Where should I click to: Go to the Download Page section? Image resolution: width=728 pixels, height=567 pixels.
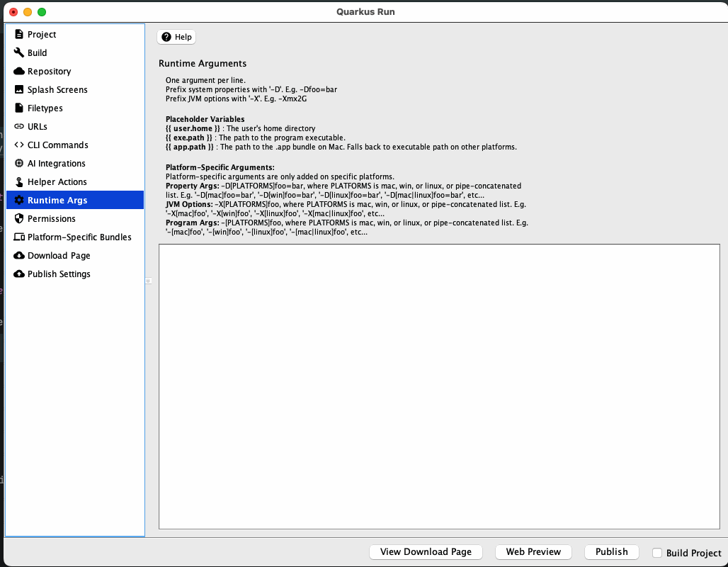tap(75, 256)
